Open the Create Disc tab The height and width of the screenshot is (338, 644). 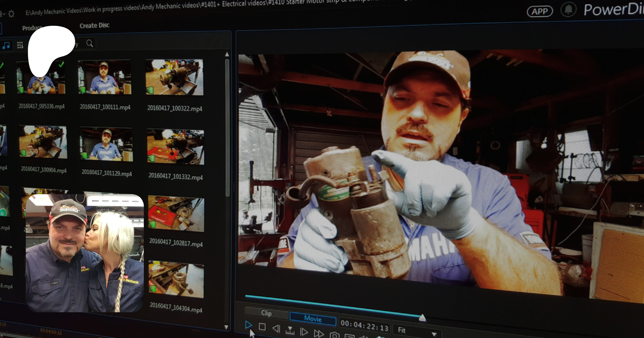click(x=94, y=25)
